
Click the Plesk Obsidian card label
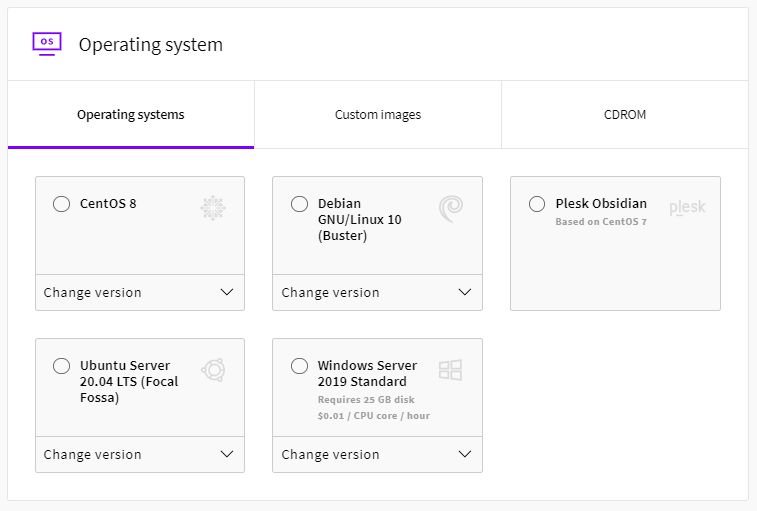click(601, 204)
